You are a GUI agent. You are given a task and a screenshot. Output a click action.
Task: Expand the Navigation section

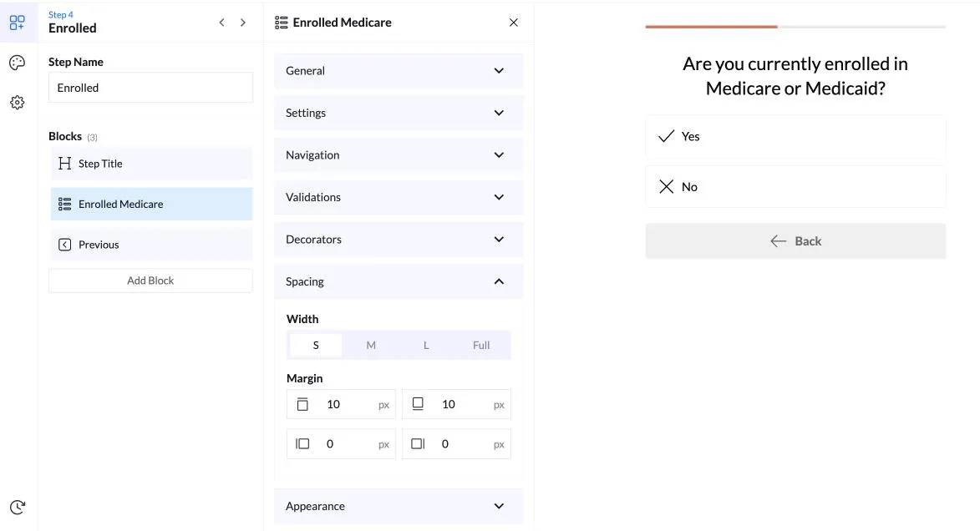[x=399, y=155]
